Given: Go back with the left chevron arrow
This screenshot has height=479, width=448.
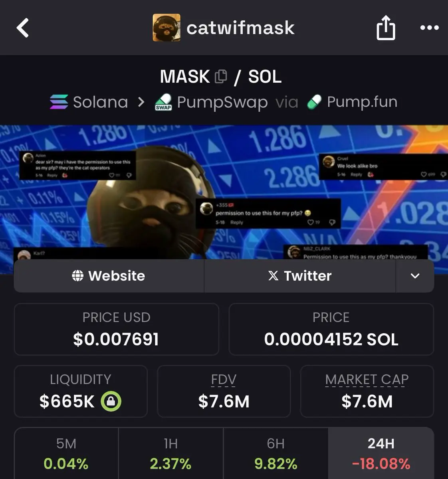Looking at the screenshot, I should point(23,28).
